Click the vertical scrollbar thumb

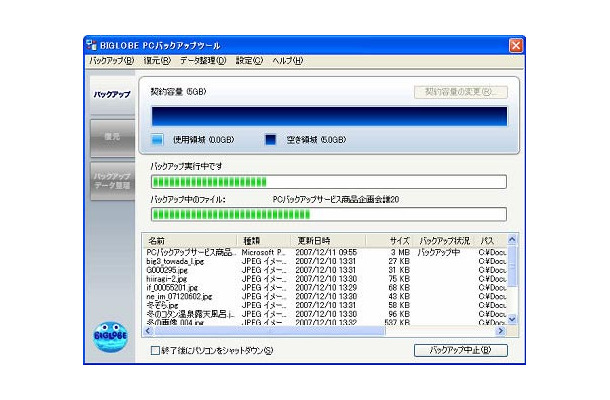pos(512,266)
